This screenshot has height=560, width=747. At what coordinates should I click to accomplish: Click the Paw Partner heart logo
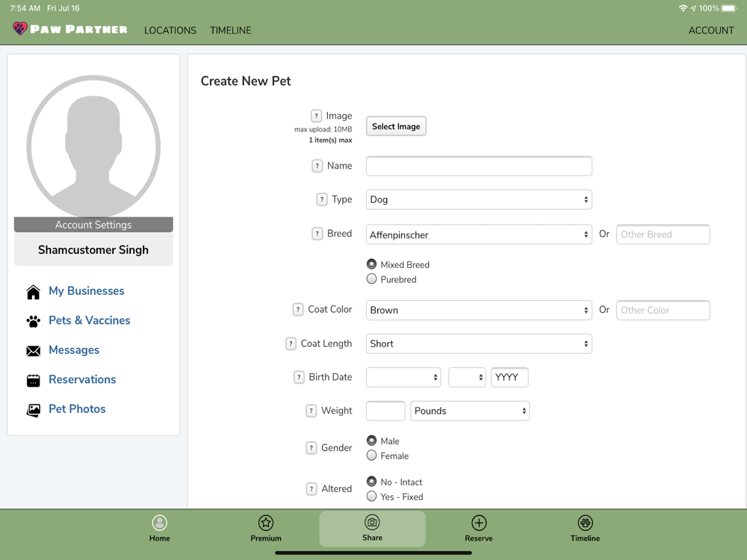(20, 28)
